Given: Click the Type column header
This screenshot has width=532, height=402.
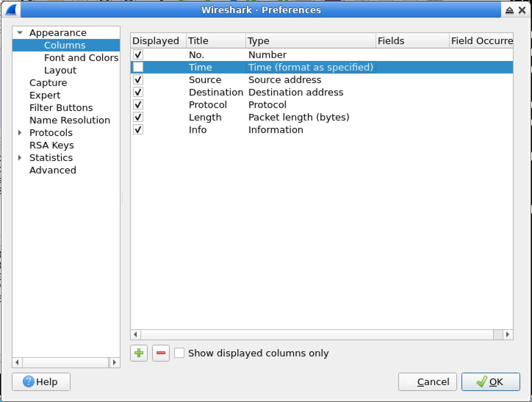Looking at the screenshot, I should [311, 41].
